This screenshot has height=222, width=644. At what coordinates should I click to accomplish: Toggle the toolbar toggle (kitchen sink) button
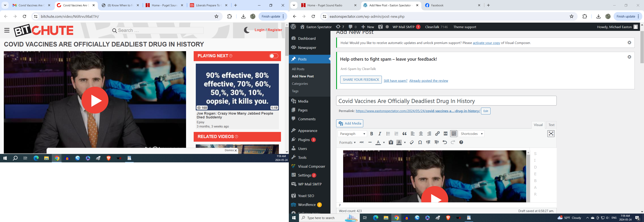tap(454, 134)
